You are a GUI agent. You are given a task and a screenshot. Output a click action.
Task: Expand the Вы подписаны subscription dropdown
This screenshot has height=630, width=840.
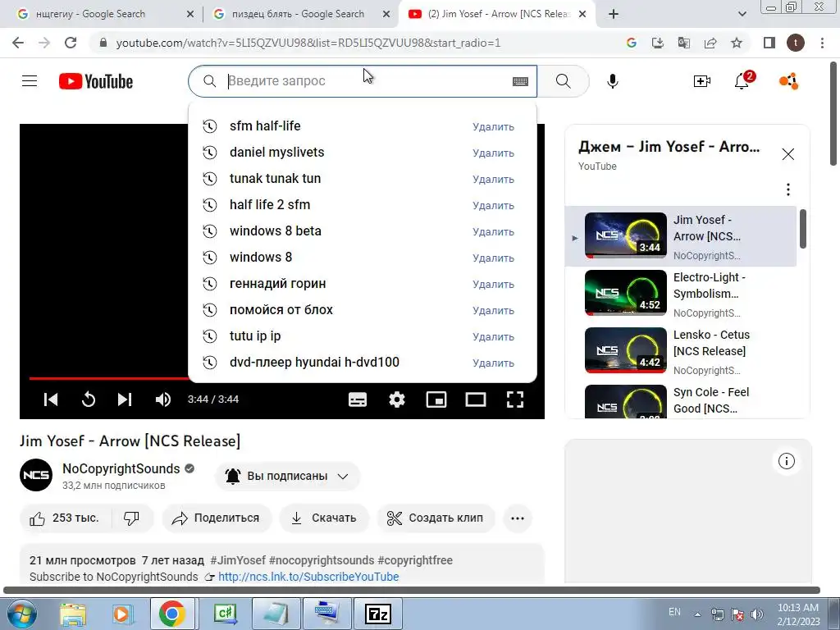(287, 476)
